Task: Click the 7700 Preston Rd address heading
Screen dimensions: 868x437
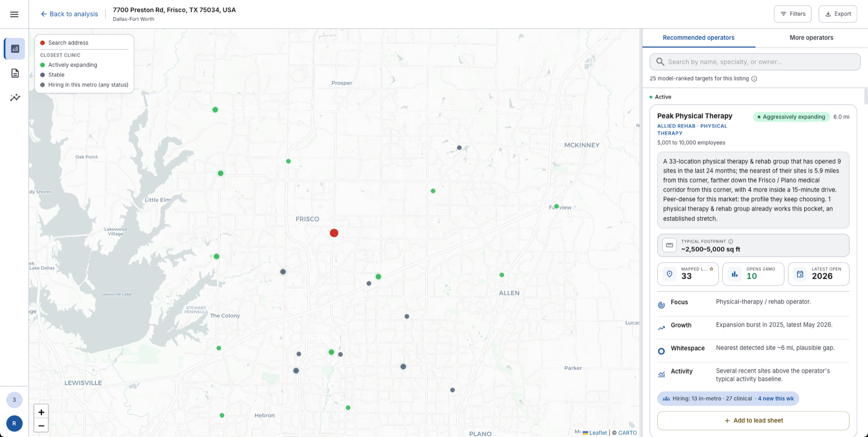Action: [x=174, y=10]
